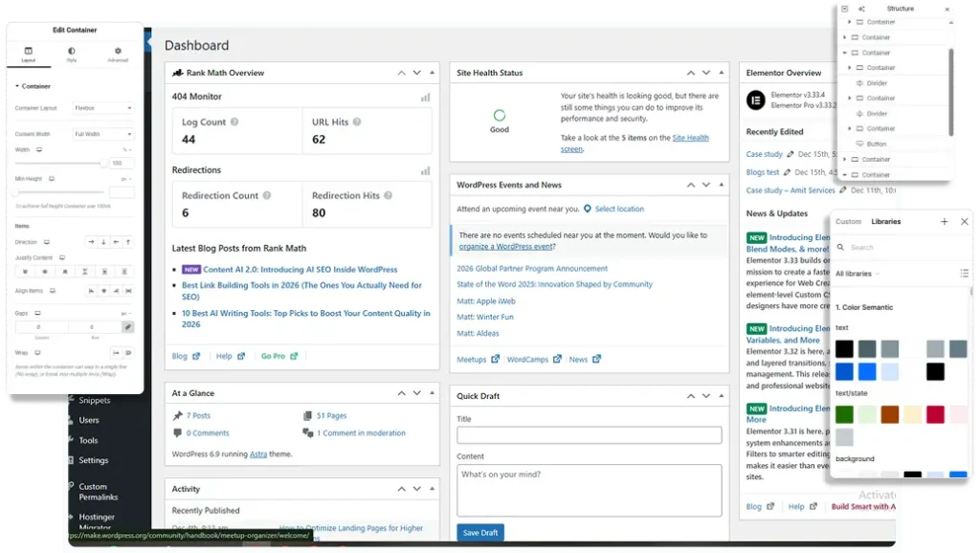Click the list view icon beside All libraries
980x553 pixels.
click(x=964, y=274)
